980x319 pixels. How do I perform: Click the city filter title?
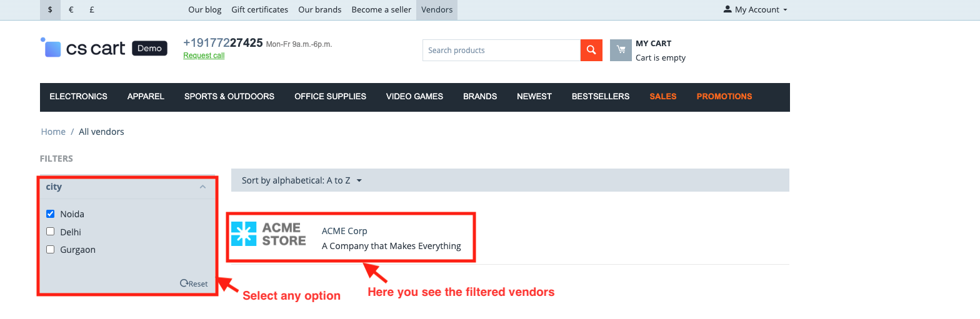pyautogui.click(x=54, y=187)
